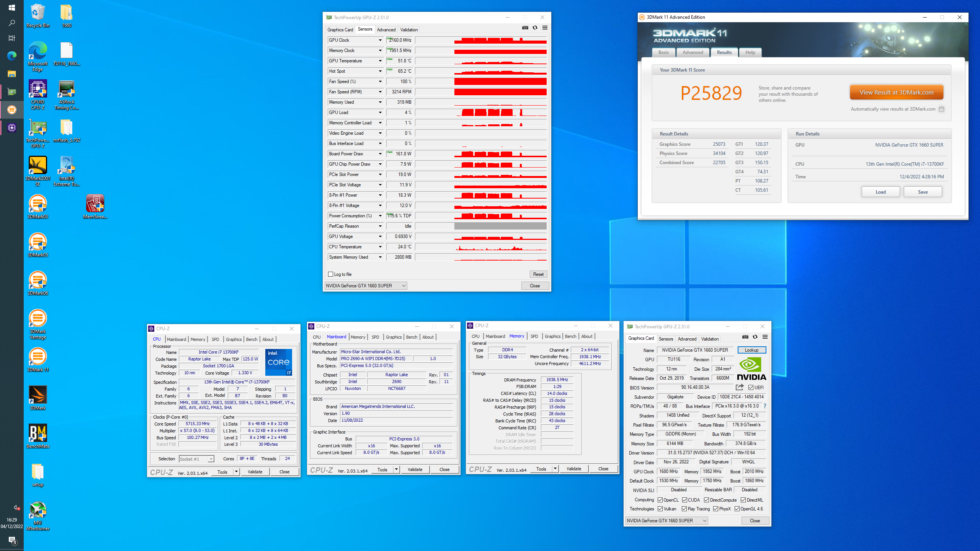The height and width of the screenshot is (551, 980).
Task: Open File Explorer from taskbar
Action: click(x=12, y=74)
